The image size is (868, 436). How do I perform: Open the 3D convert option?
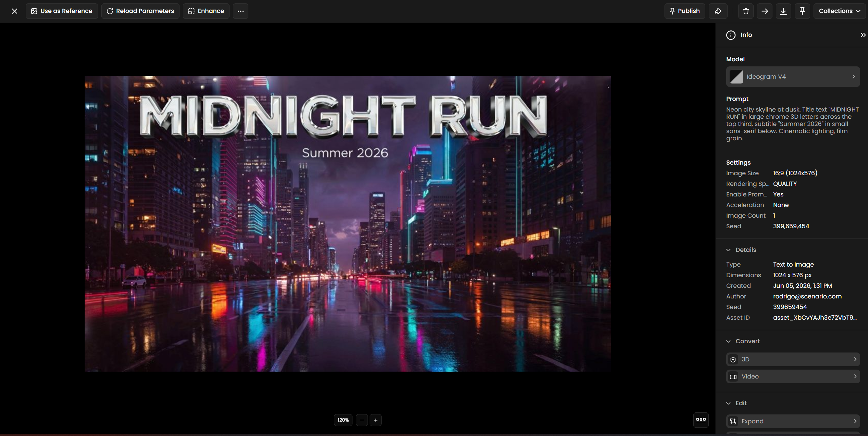tap(793, 359)
